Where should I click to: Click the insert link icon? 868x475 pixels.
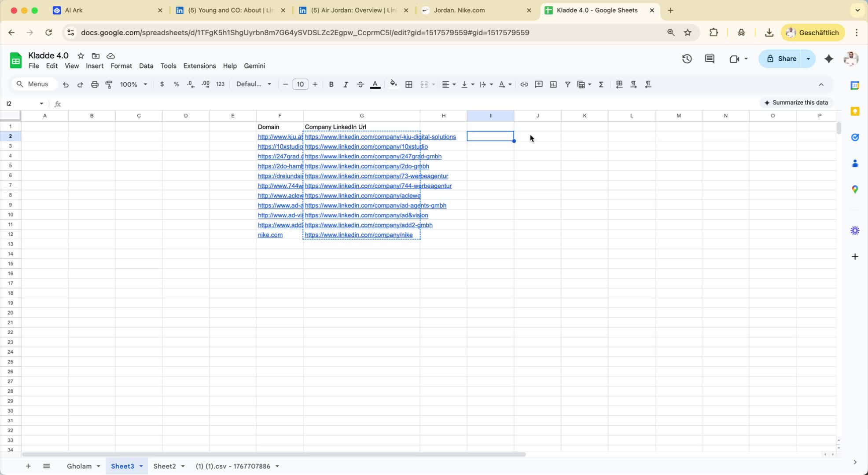(524, 84)
